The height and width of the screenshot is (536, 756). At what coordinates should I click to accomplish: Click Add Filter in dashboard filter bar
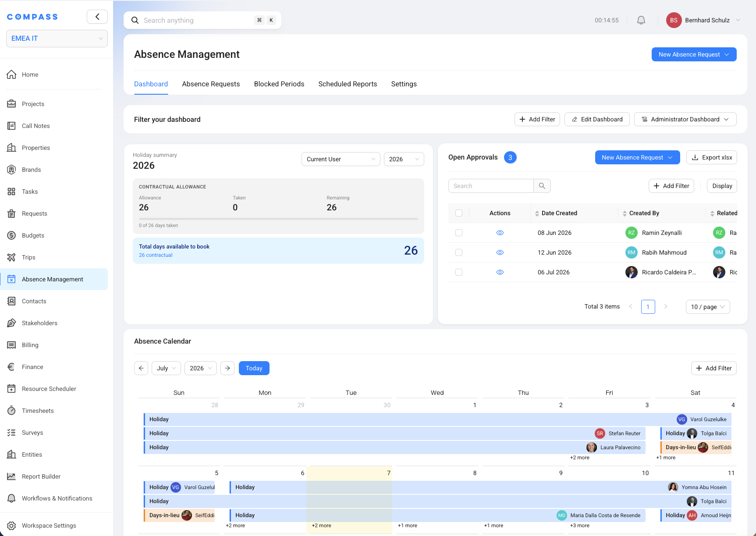point(537,119)
